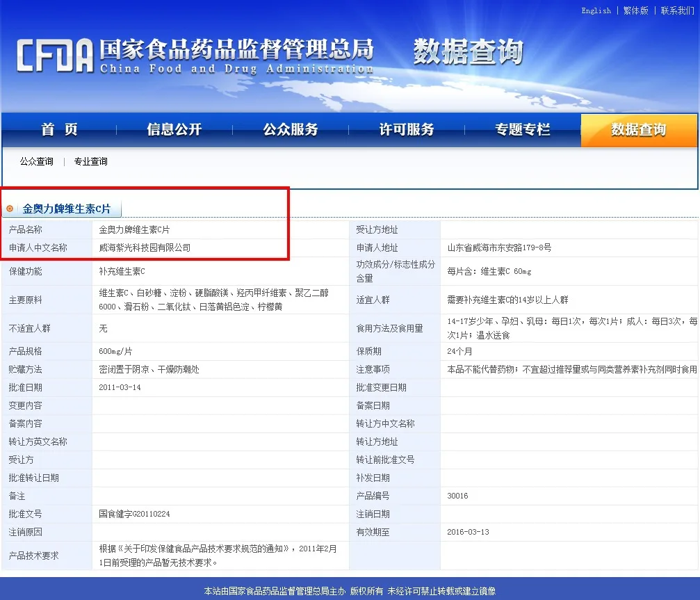The image size is (700, 600).
Task: Click the footer copyright text 本站由国家食品药品监督管理总局主办
Action: click(275, 591)
